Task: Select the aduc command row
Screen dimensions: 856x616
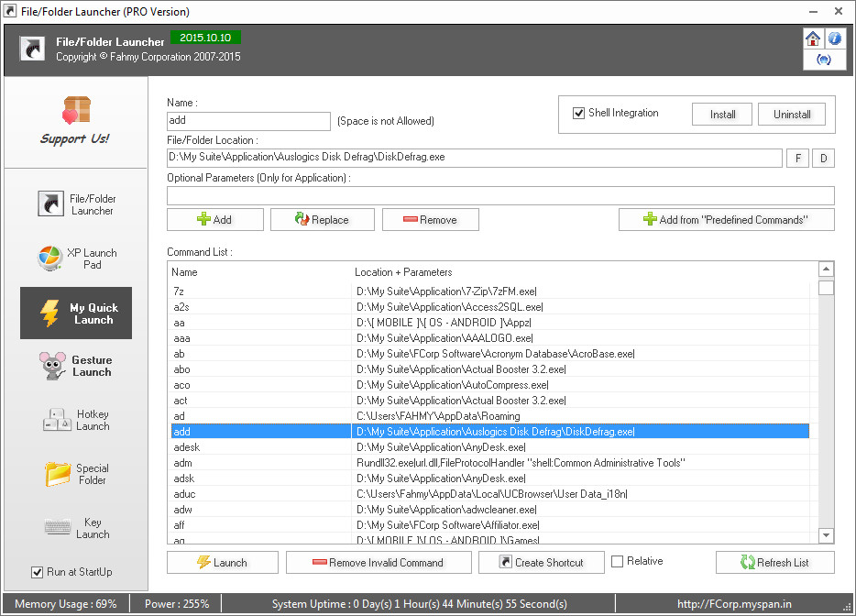Action: pos(489,494)
